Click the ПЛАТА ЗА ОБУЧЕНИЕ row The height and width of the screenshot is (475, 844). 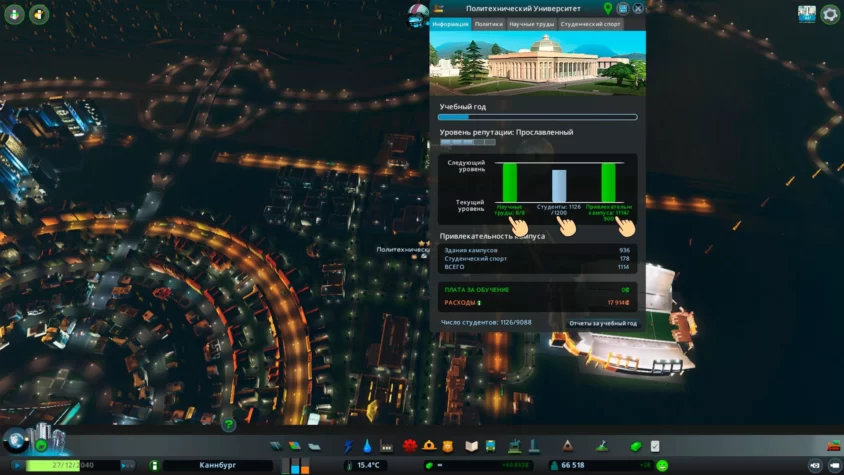(537, 290)
